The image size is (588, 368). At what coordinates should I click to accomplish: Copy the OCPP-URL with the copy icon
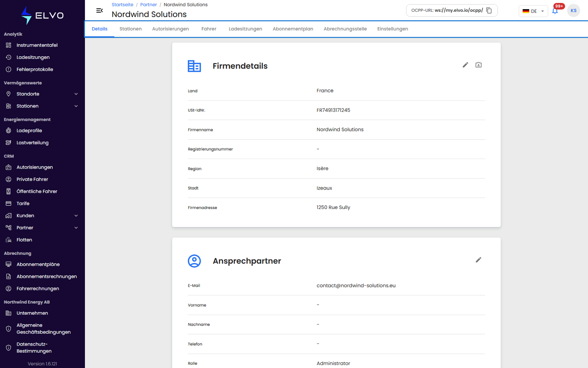click(x=489, y=10)
